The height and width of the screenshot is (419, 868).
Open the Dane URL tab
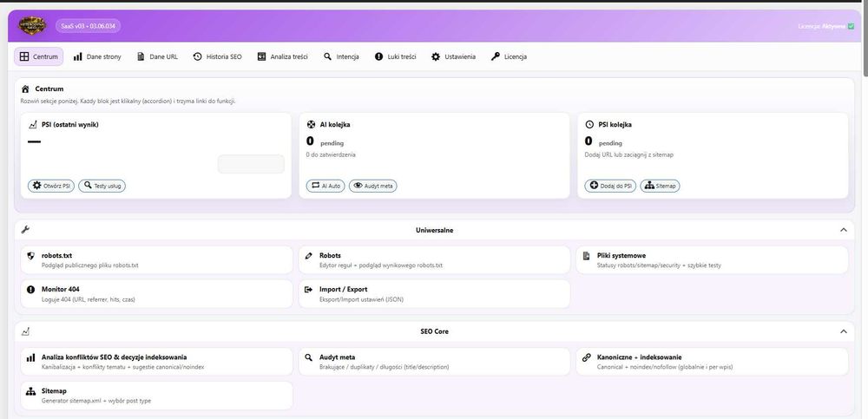(157, 56)
